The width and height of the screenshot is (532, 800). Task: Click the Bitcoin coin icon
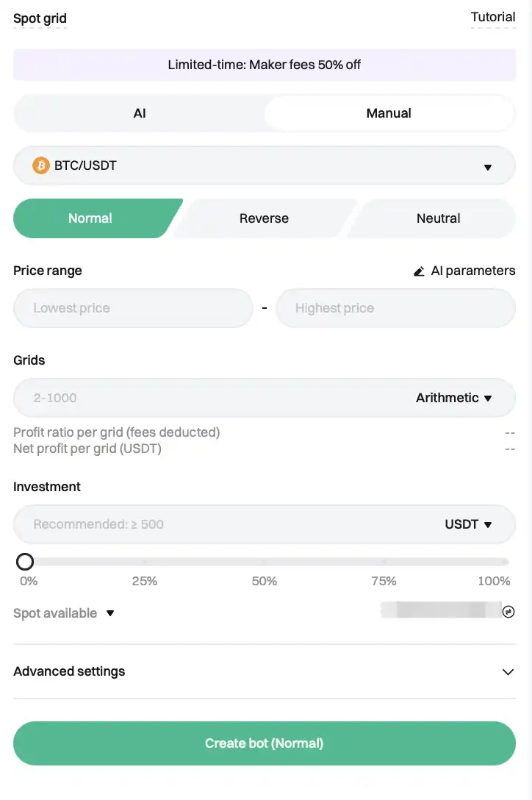click(x=41, y=165)
